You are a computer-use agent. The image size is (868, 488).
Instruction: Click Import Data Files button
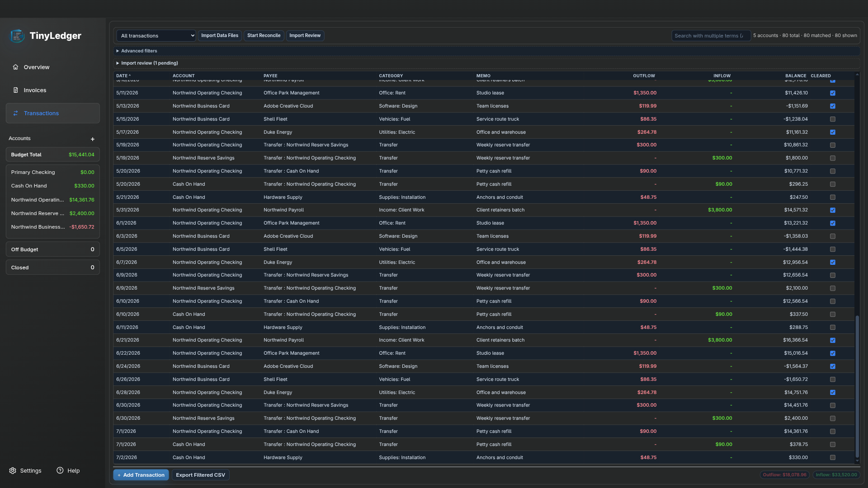220,36
